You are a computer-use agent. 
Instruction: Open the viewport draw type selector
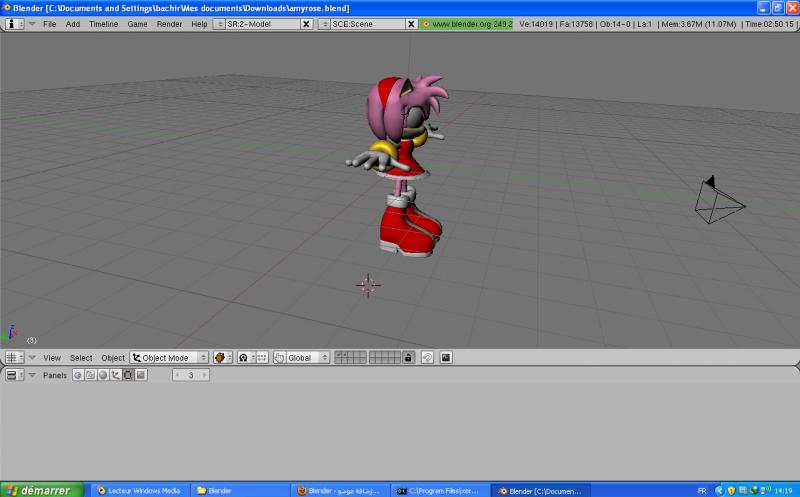[x=223, y=358]
